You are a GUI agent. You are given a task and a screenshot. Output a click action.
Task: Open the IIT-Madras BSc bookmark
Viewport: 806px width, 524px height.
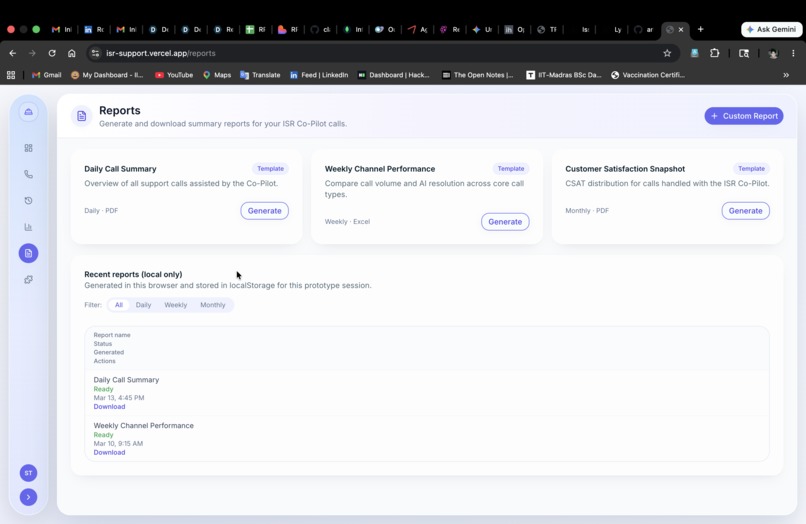[564, 75]
